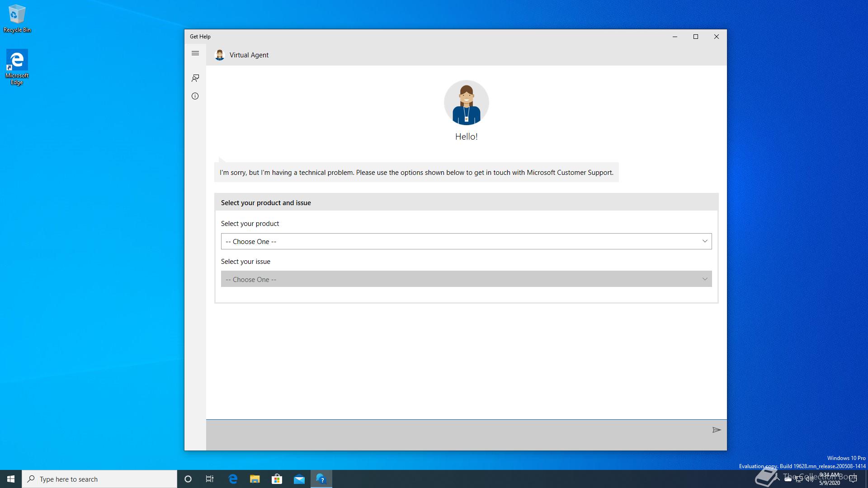Click the 'Hello!' greeting text
868x488 pixels.
pyautogui.click(x=466, y=136)
